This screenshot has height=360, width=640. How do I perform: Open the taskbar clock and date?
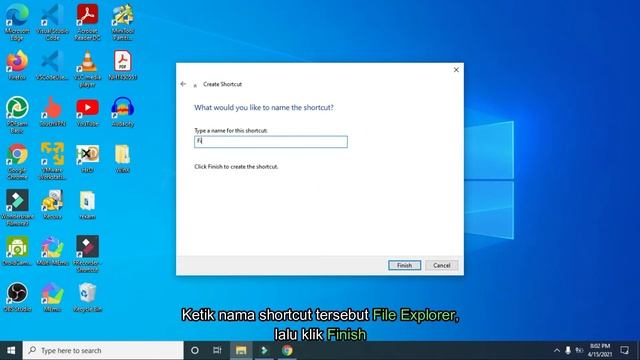point(600,350)
